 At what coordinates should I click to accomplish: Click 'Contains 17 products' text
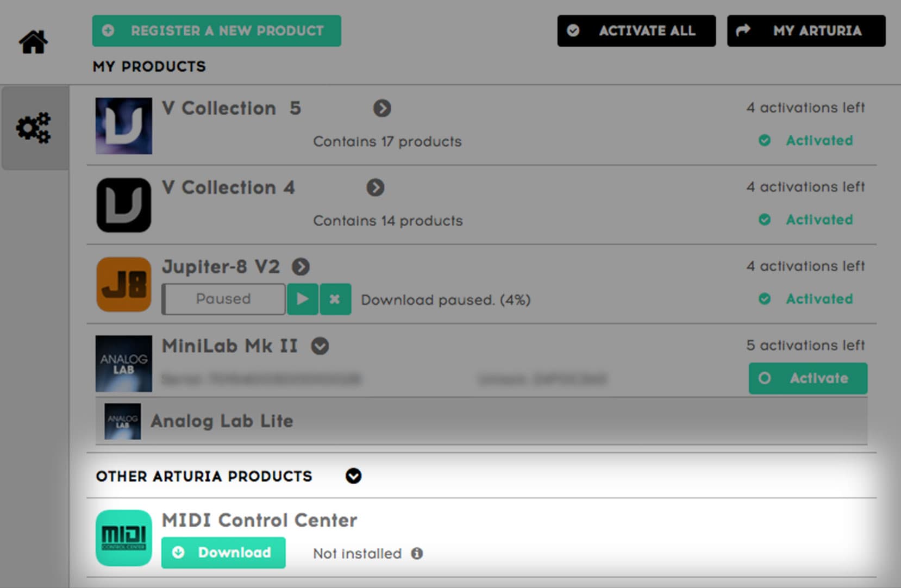click(387, 142)
